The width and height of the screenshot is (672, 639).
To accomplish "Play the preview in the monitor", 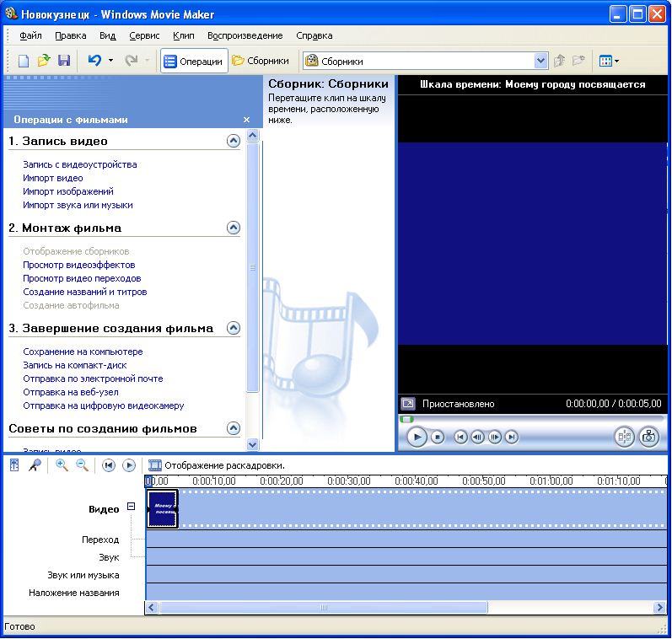I will click(x=417, y=438).
